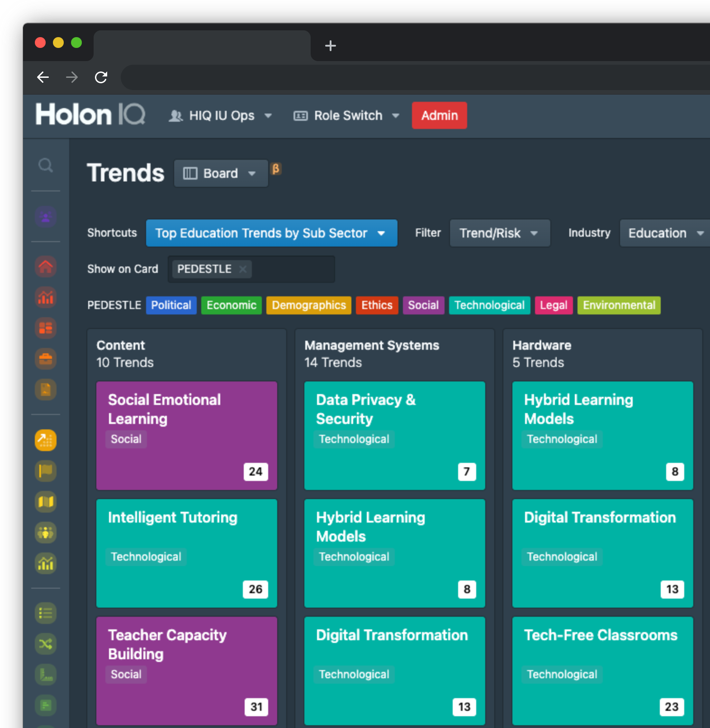Click the 24 count badge on Social Emotional Learning
Viewport: 710px width, 728px height.
pos(256,471)
